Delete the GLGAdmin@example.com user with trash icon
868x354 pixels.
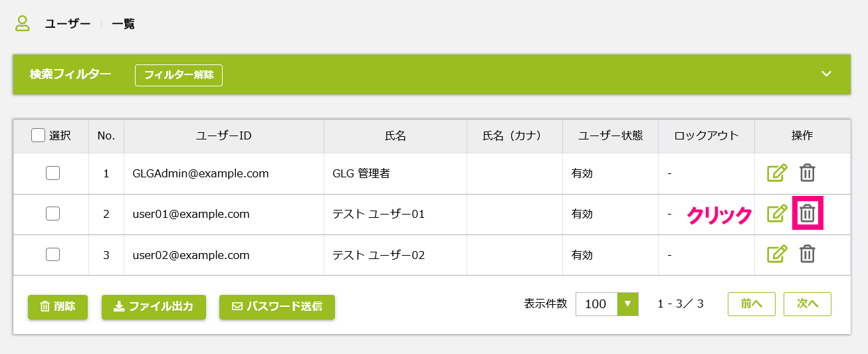(x=808, y=173)
